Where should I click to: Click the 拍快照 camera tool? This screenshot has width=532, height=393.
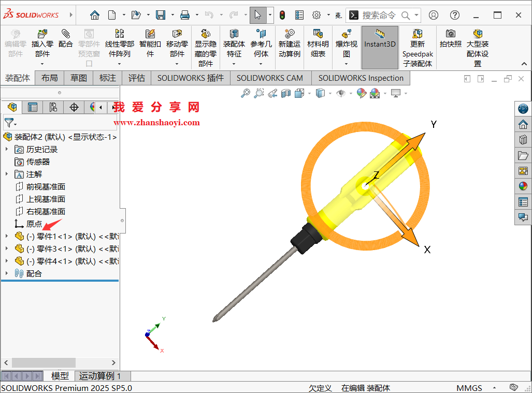(451, 39)
